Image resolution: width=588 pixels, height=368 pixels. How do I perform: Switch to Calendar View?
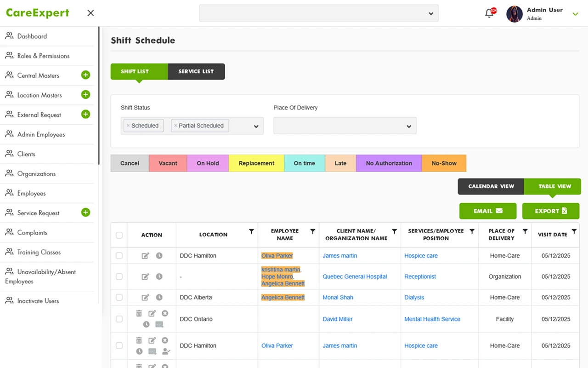click(491, 186)
